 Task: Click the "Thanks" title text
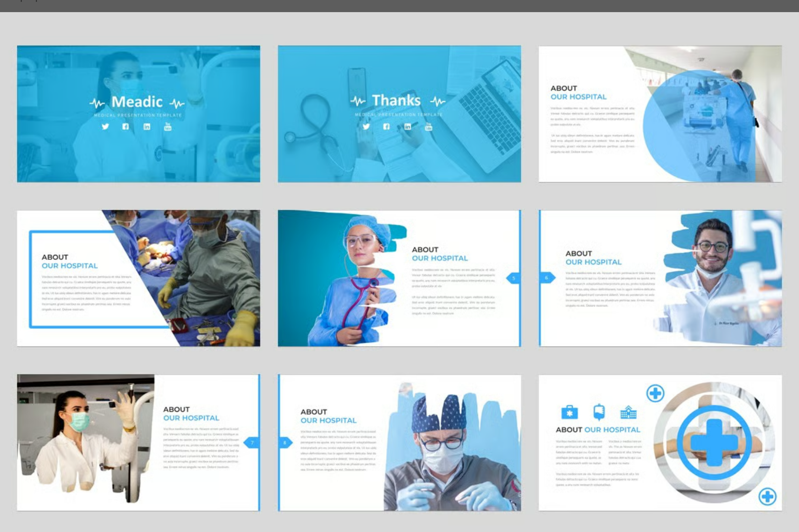pyautogui.click(x=396, y=100)
